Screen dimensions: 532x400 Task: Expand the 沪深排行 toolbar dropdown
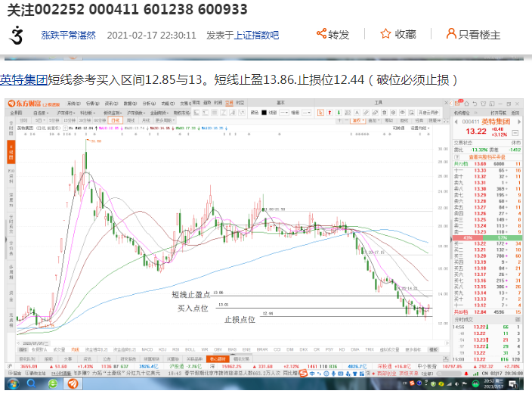[66, 113]
